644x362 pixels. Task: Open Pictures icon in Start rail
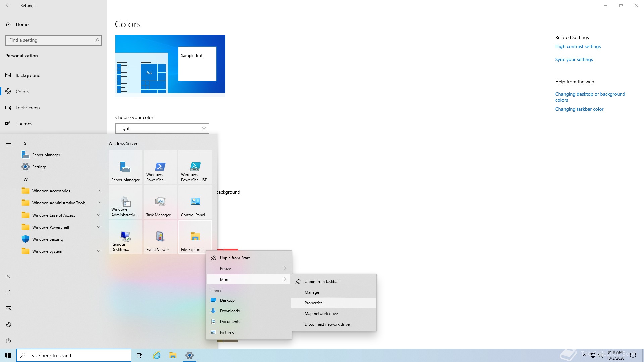[8, 308]
